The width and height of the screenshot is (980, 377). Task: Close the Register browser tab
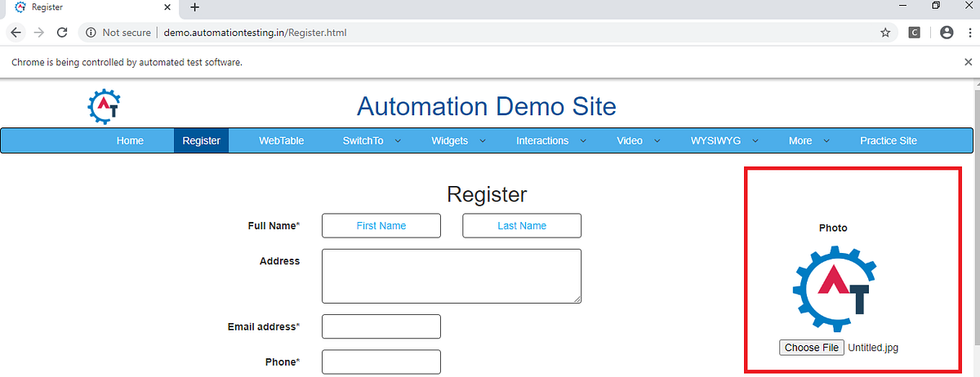click(167, 7)
